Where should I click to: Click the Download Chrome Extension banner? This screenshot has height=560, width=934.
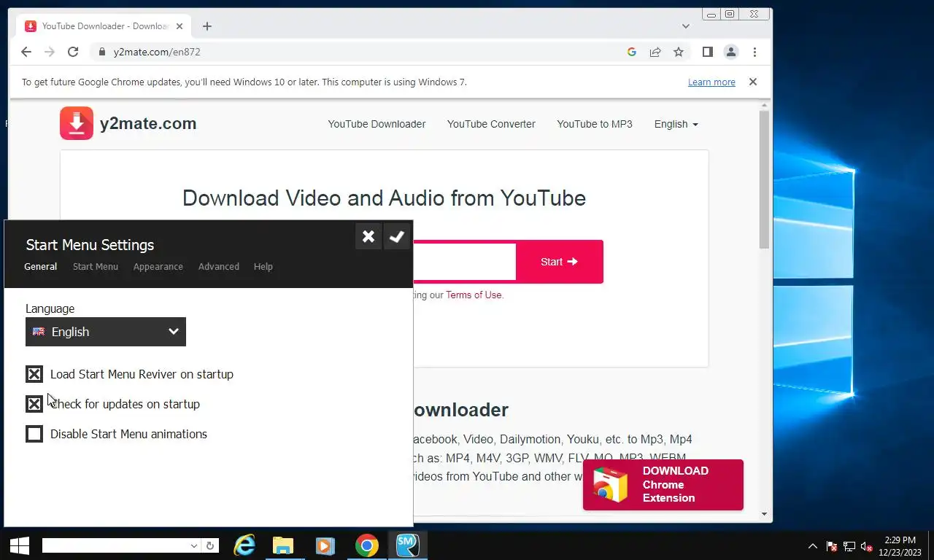point(663,485)
